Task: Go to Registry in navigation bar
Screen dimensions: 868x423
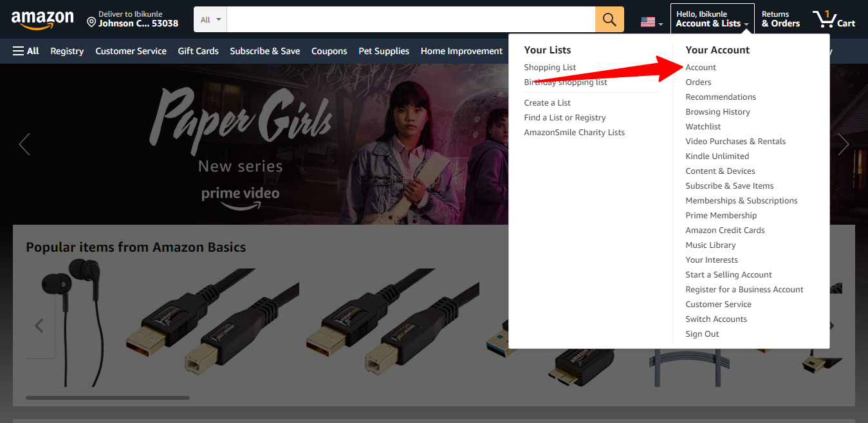Action: click(x=67, y=51)
